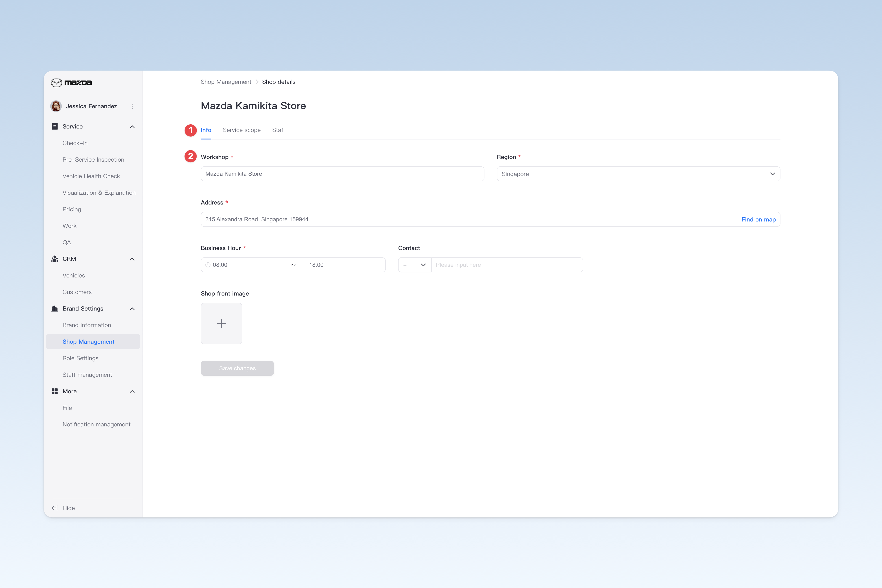Click the Save changes button
The width and height of the screenshot is (882, 588).
coord(237,368)
